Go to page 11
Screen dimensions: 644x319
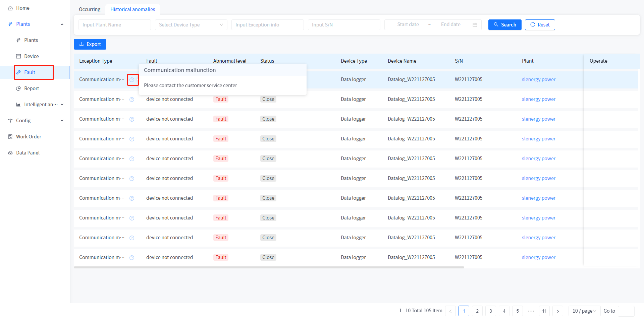pyautogui.click(x=544, y=311)
